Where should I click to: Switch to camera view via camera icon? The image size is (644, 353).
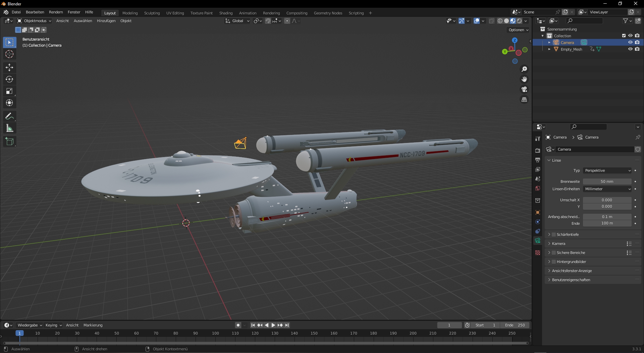point(524,89)
